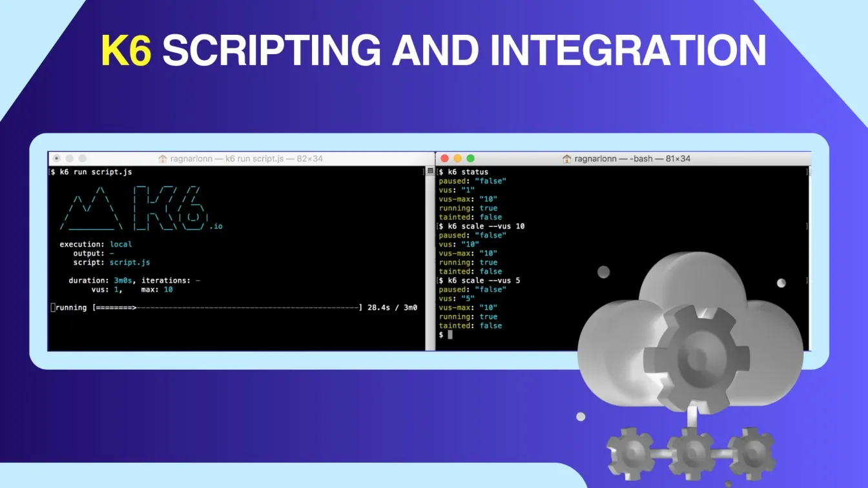Minimize the -bash terminal with the yellow button
The image size is (868, 488).
coord(457,158)
